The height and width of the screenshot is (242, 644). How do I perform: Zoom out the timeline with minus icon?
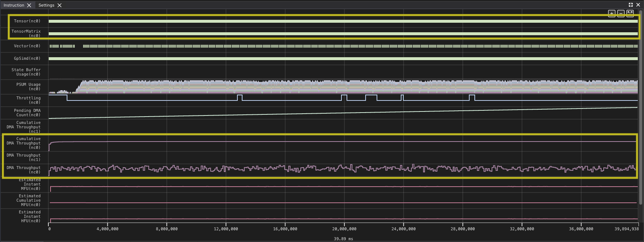[x=621, y=14]
